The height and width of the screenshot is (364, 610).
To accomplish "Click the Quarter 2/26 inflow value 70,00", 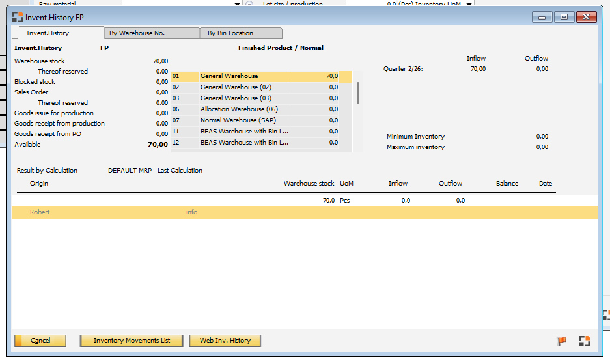I will point(478,69).
